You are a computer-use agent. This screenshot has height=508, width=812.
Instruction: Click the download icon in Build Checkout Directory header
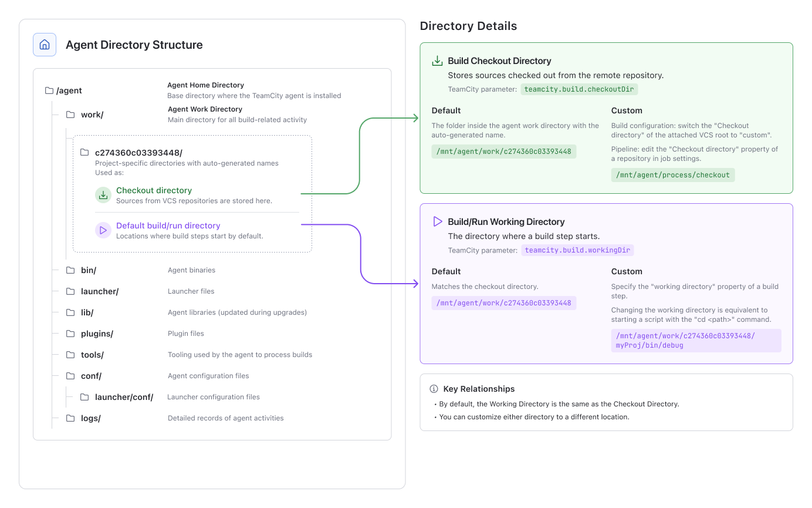[x=437, y=61]
